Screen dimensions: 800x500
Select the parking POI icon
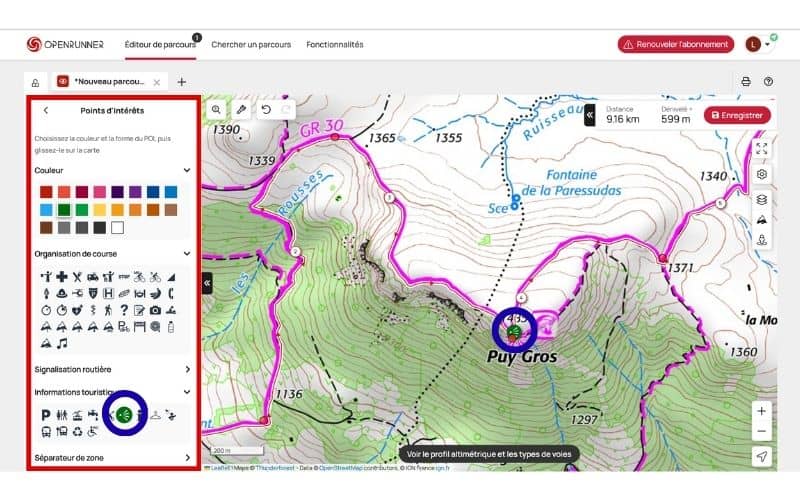(46, 414)
